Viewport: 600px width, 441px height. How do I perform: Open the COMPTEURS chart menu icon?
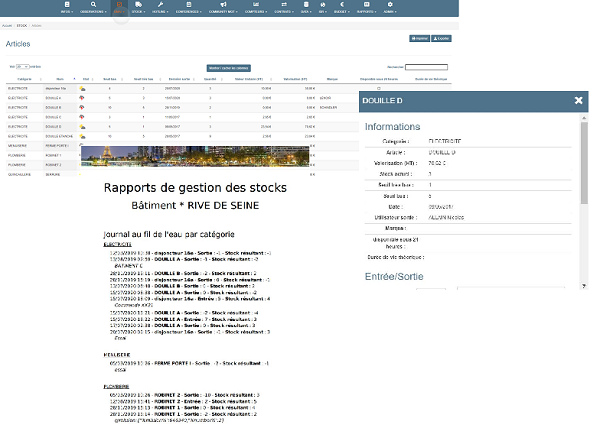[256, 5]
